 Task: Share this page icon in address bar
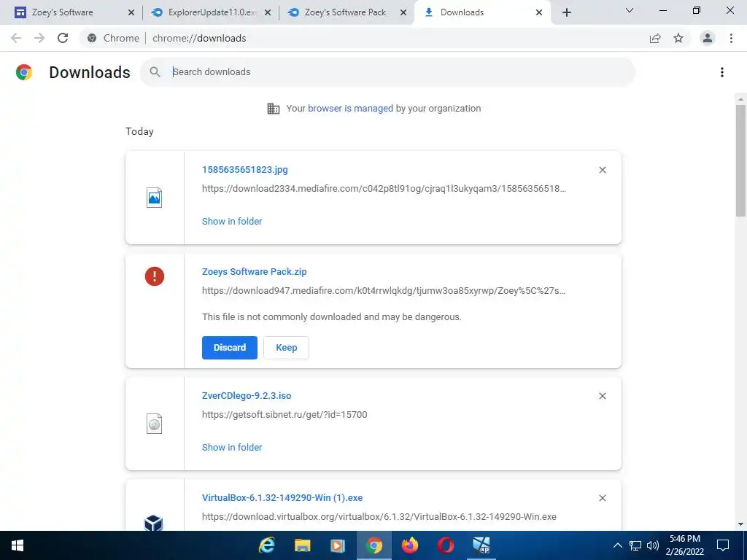(x=655, y=38)
